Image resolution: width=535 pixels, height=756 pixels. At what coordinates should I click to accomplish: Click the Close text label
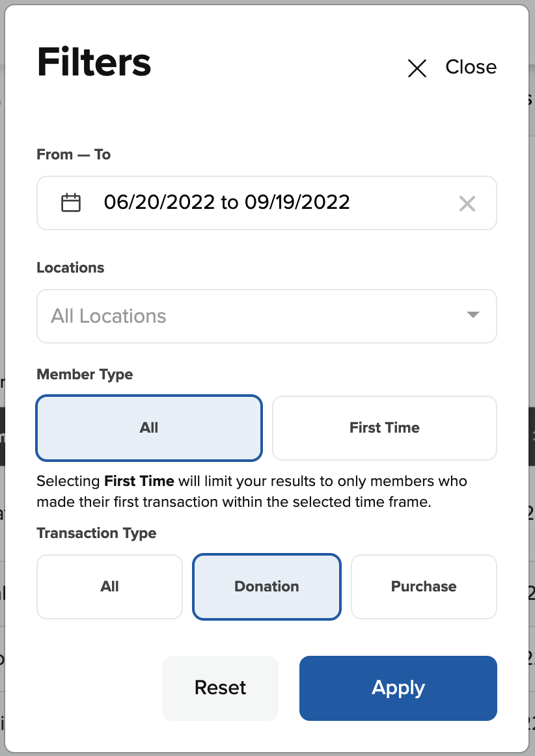471,67
